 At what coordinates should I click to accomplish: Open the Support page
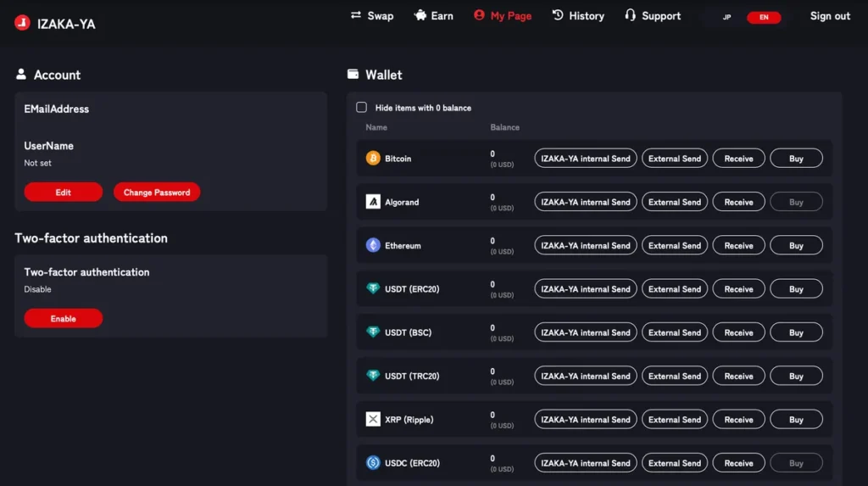pyautogui.click(x=653, y=16)
